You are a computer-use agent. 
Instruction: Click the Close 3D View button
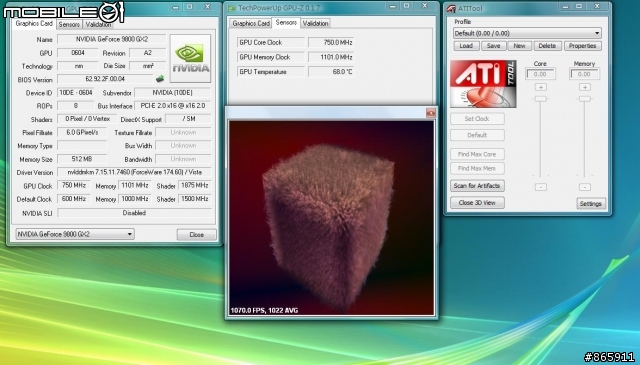[x=477, y=203]
